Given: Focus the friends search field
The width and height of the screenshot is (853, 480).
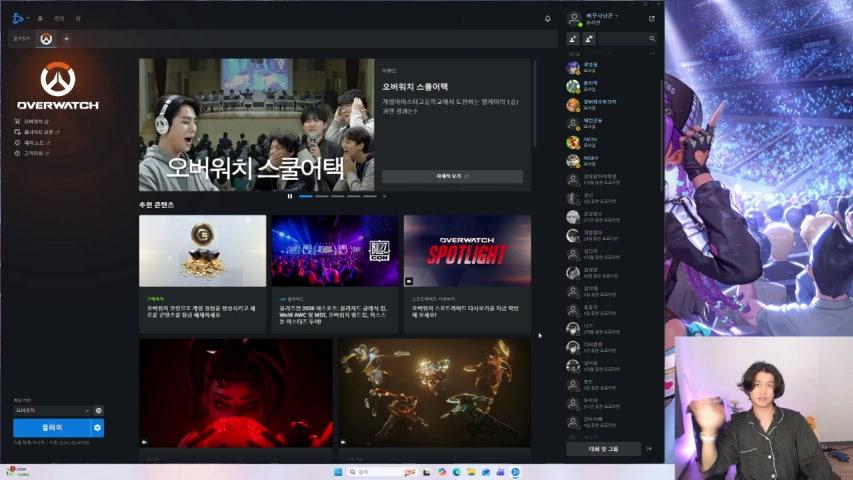Looking at the screenshot, I should click(x=627, y=39).
